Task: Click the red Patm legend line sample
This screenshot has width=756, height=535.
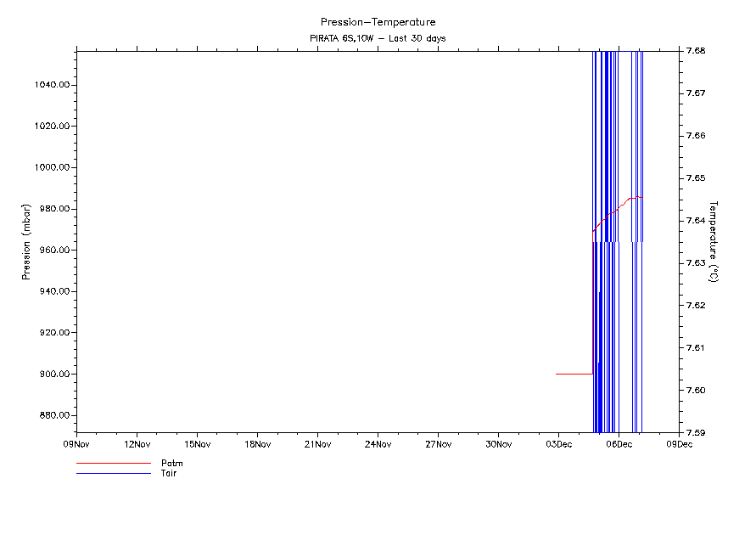Action: point(113,464)
